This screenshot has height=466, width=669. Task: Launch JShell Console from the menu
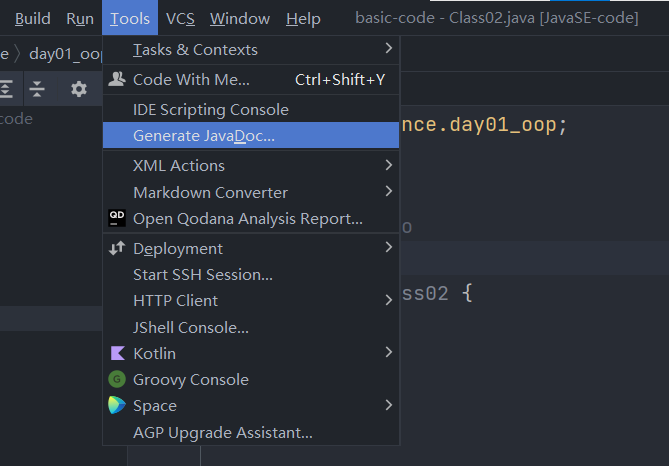coord(190,327)
